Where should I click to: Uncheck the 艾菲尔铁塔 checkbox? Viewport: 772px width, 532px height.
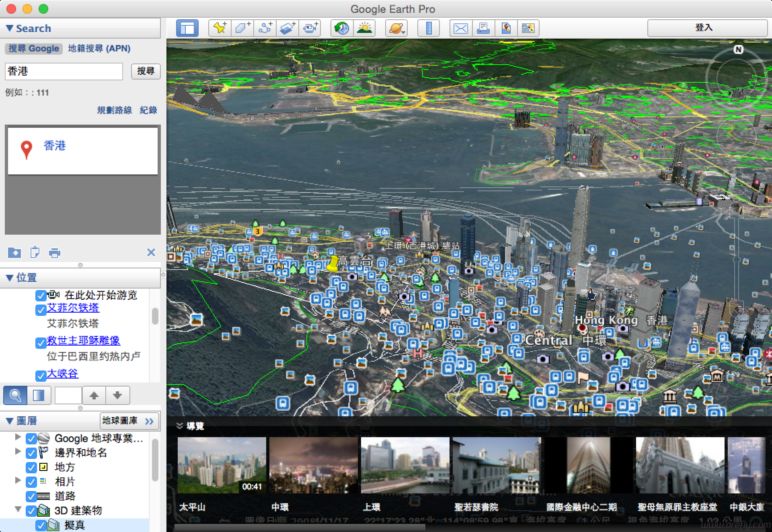point(41,310)
